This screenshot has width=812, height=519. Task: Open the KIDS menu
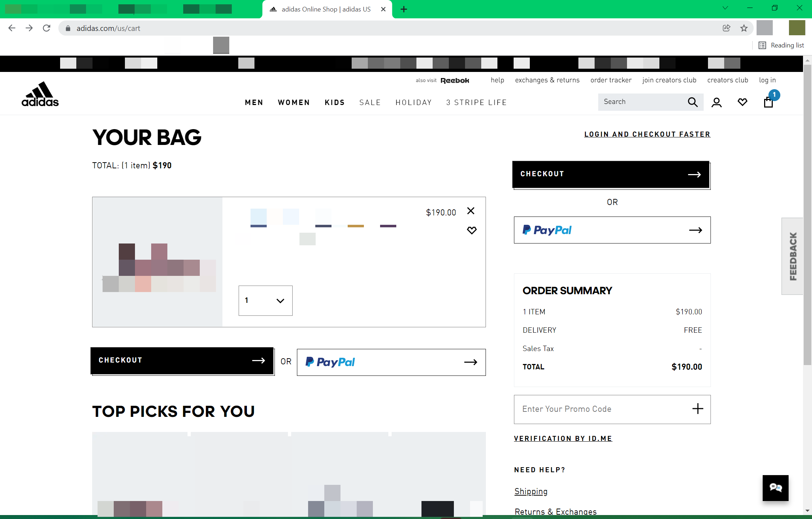(x=335, y=103)
